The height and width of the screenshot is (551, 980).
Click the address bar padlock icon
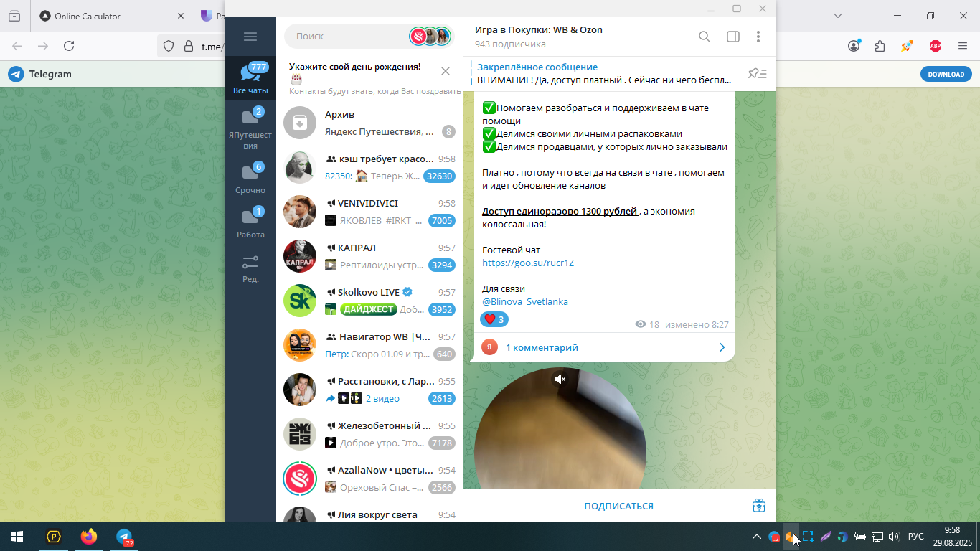click(189, 46)
